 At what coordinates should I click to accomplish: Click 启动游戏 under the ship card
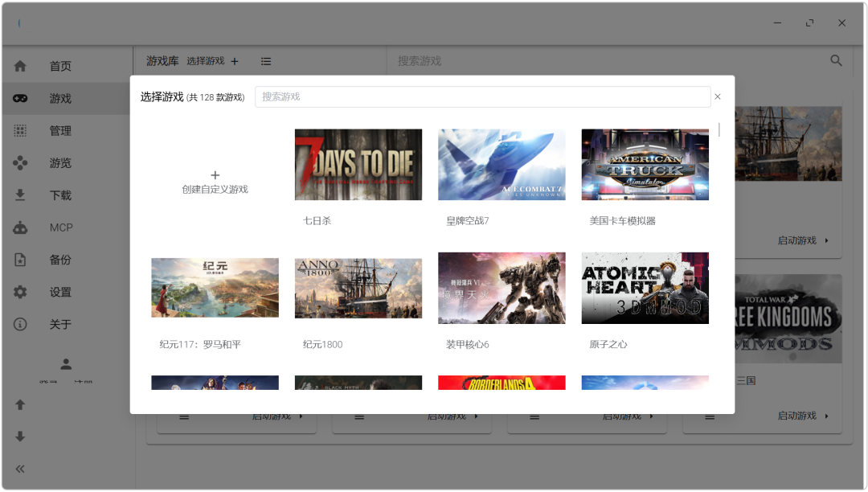pos(803,240)
